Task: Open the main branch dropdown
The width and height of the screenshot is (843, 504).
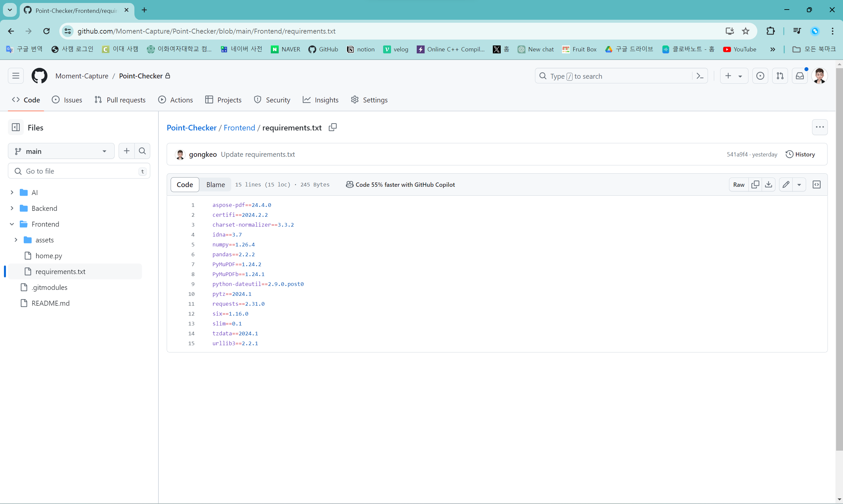Action: (61, 151)
